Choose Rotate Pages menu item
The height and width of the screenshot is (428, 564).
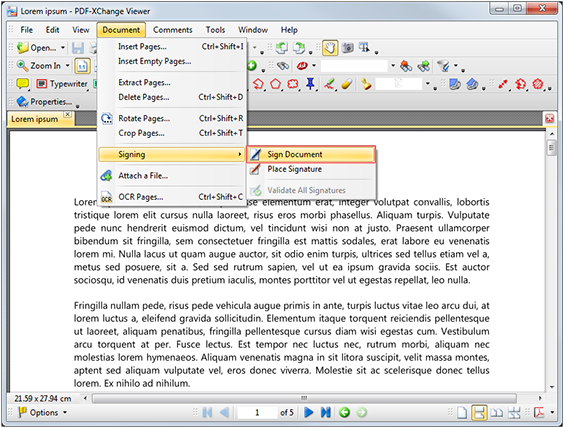172,118
